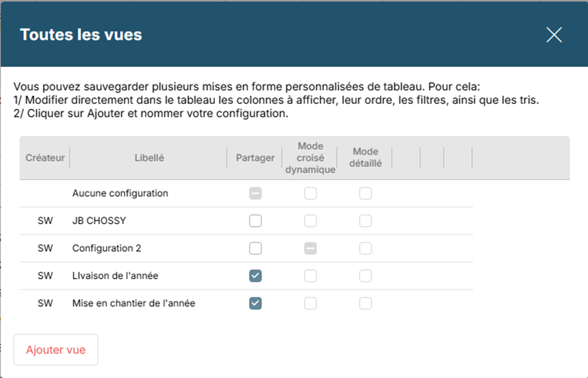Enable Partager for JB CHOSSY
This screenshot has height=378, width=588.
pos(255,221)
